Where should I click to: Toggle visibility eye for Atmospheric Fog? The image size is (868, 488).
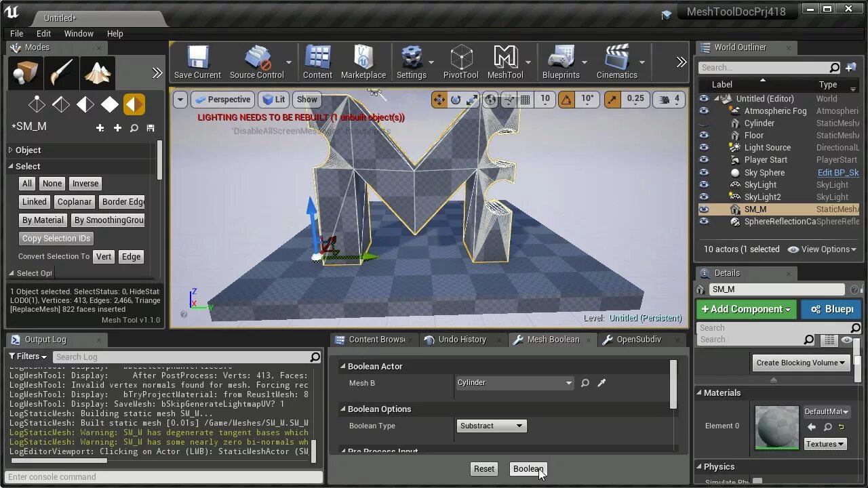pos(704,111)
